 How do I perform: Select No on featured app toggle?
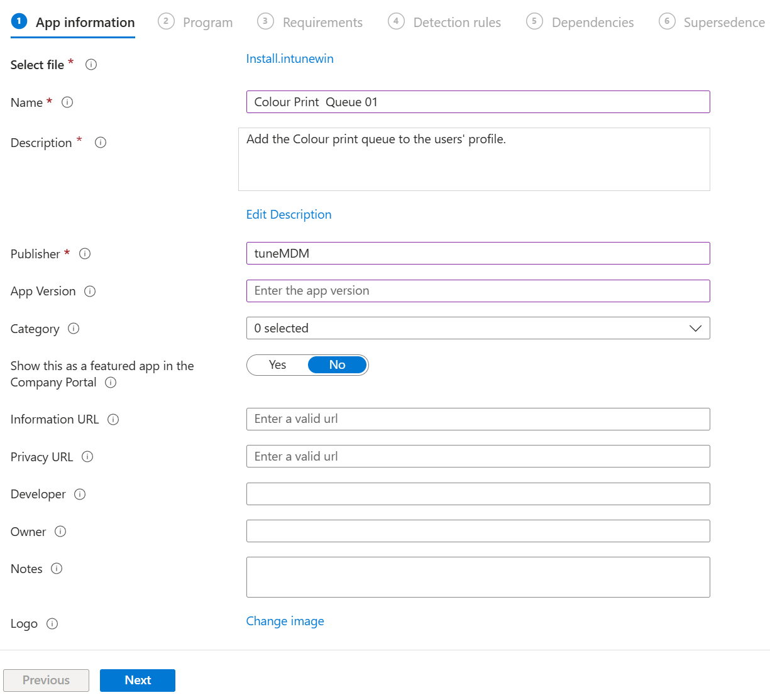point(337,365)
